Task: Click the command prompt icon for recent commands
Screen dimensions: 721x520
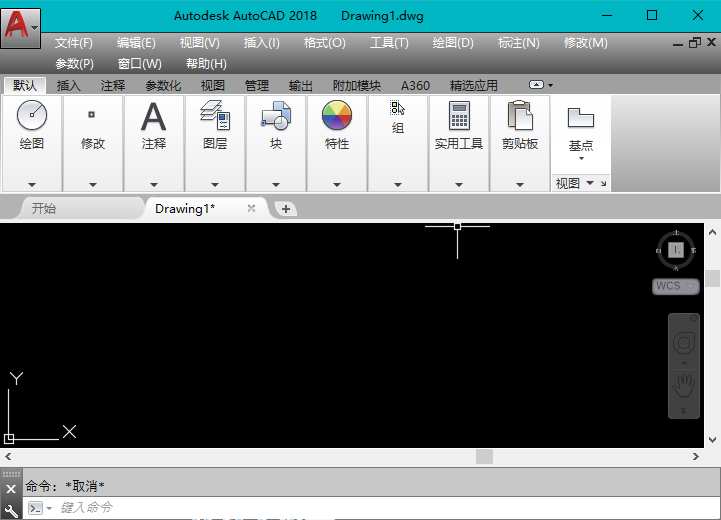Action: [35, 508]
